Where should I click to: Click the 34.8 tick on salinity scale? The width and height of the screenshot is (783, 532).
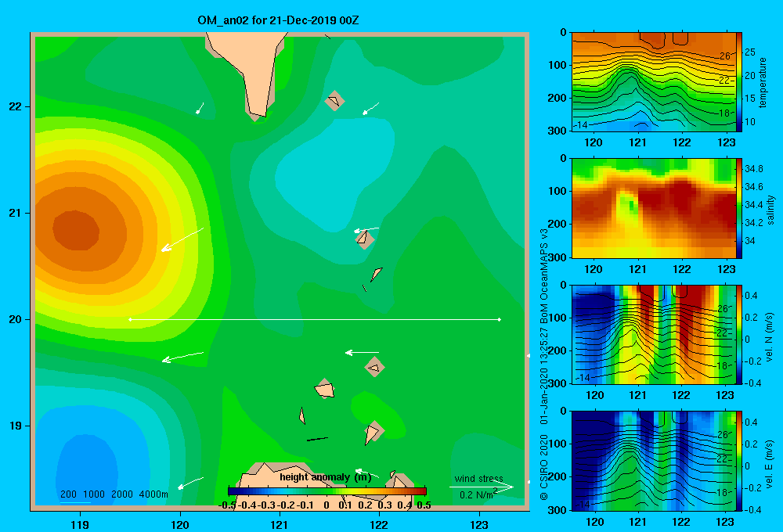[x=753, y=169]
